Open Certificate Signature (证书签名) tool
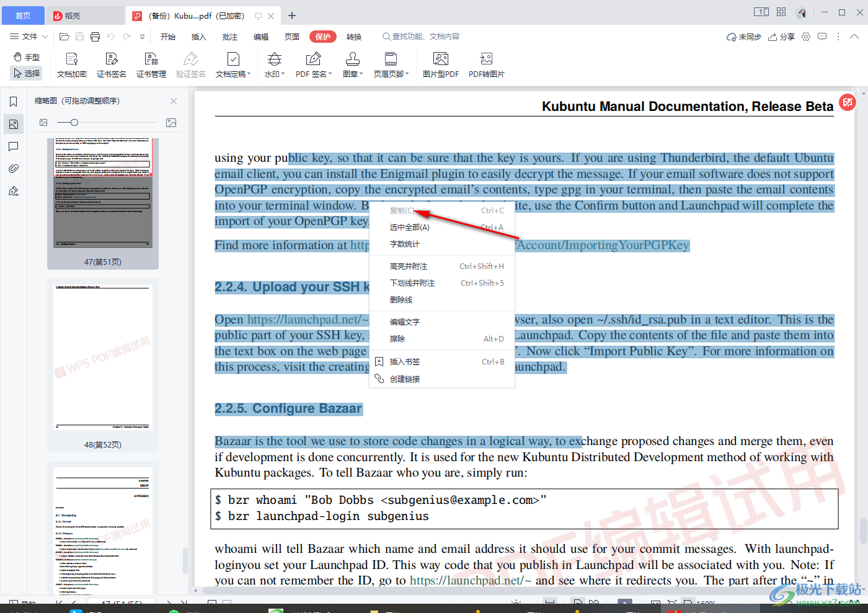868x613 pixels. click(112, 65)
